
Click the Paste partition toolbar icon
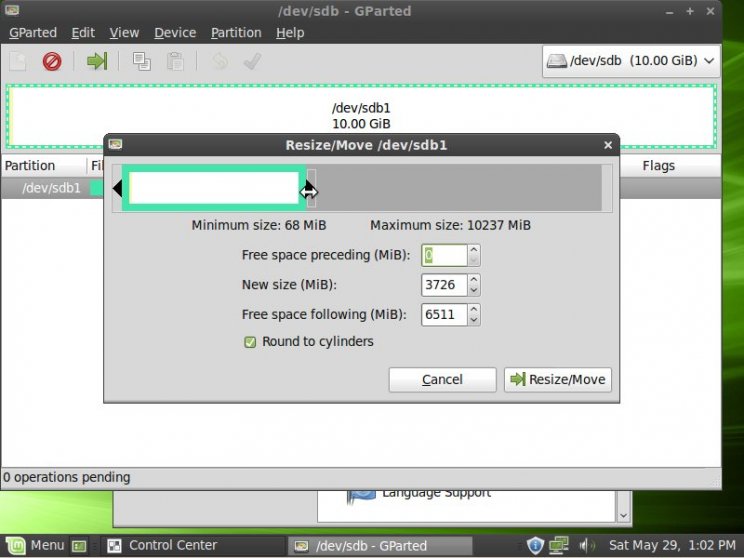175,61
